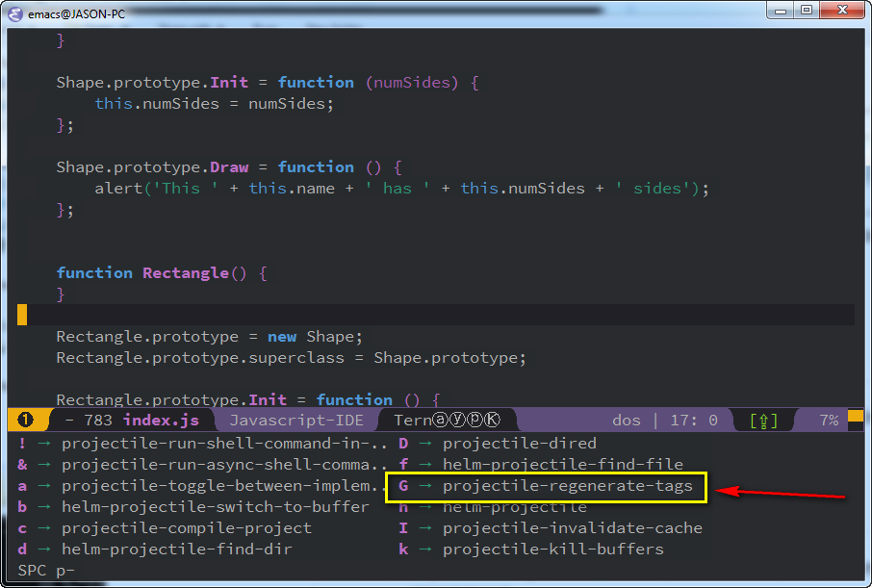Image resolution: width=872 pixels, height=588 pixels.
Task: Select projectile-kill-buffers entry
Action: tap(553, 550)
